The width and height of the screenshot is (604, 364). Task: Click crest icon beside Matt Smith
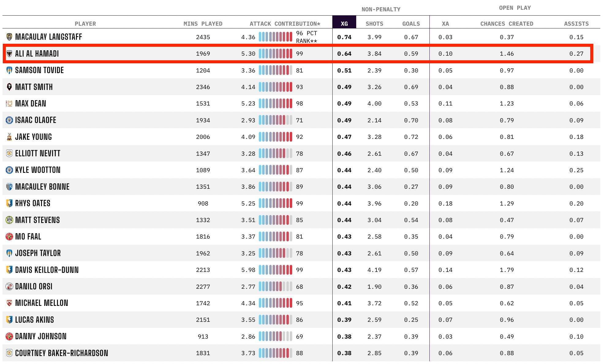pyautogui.click(x=9, y=87)
